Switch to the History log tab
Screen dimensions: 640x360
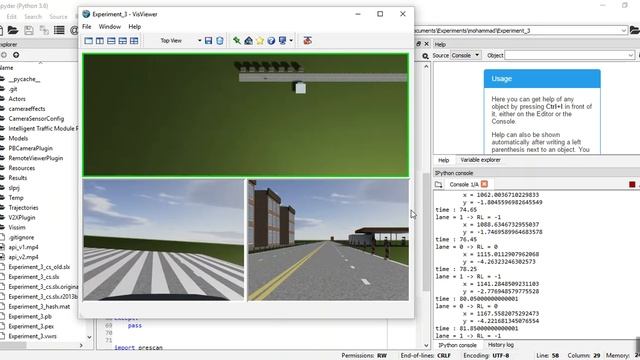click(501, 345)
